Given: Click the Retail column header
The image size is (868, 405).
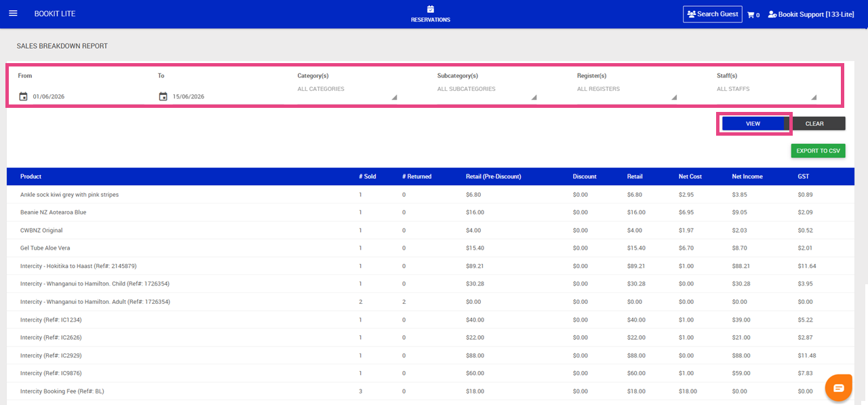Looking at the screenshot, I should pyautogui.click(x=635, y=176).
